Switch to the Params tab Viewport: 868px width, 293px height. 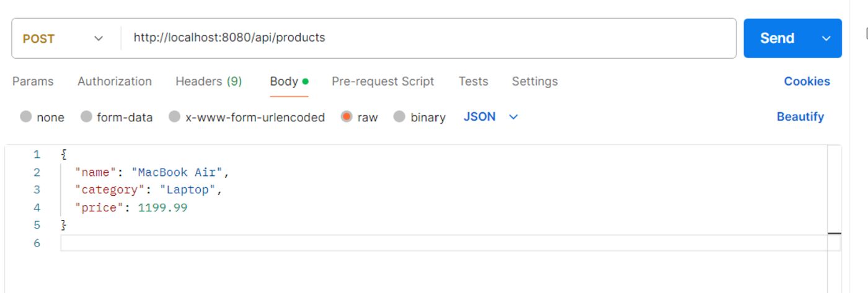(33, 81)
